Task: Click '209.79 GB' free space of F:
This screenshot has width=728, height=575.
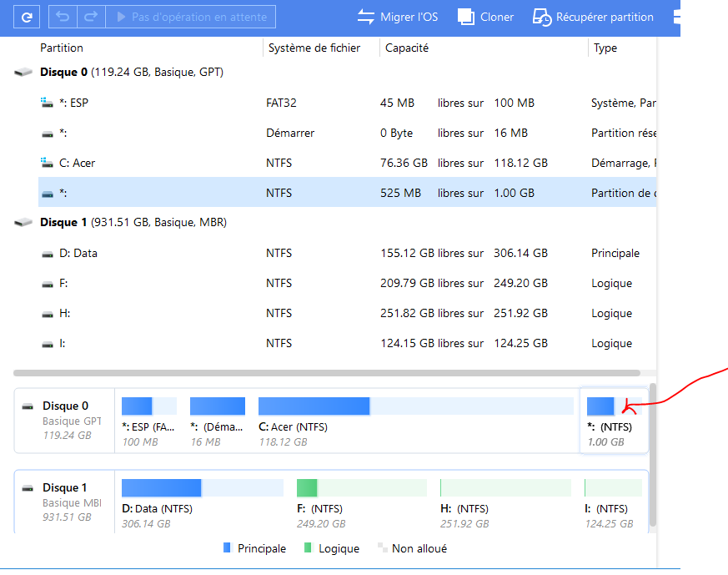Action: pos(407,283)
